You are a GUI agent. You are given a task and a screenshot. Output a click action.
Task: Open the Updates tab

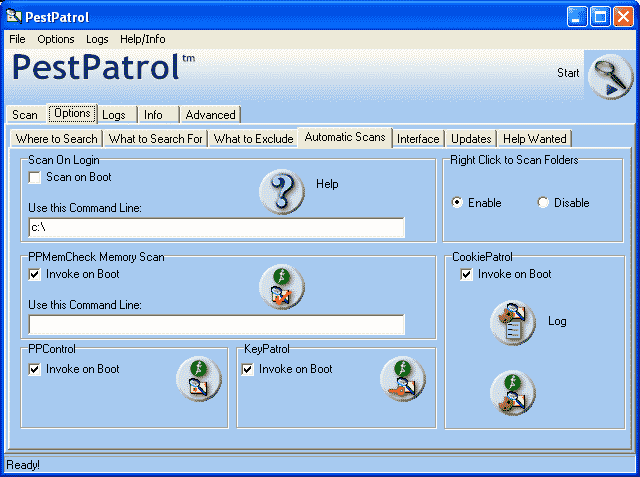pos(471,139)
